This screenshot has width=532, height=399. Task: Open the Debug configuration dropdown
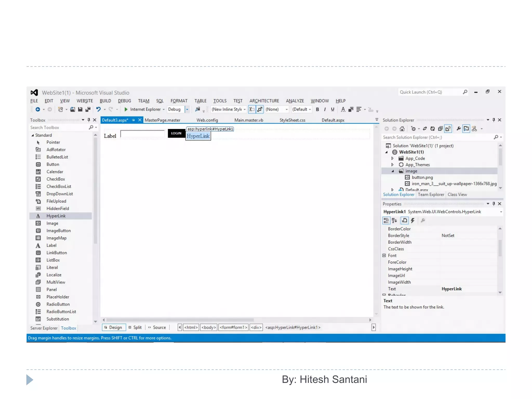point(187,109)
